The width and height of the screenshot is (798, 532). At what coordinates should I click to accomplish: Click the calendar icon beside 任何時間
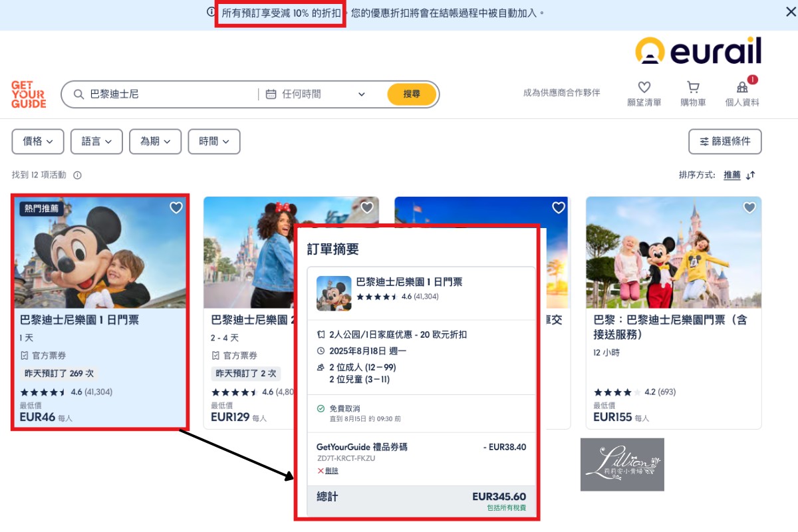271,94
